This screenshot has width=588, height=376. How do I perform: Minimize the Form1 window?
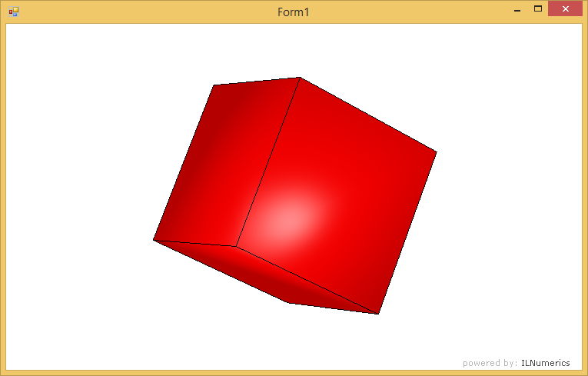pyautogui.click(x=517, y=9)
